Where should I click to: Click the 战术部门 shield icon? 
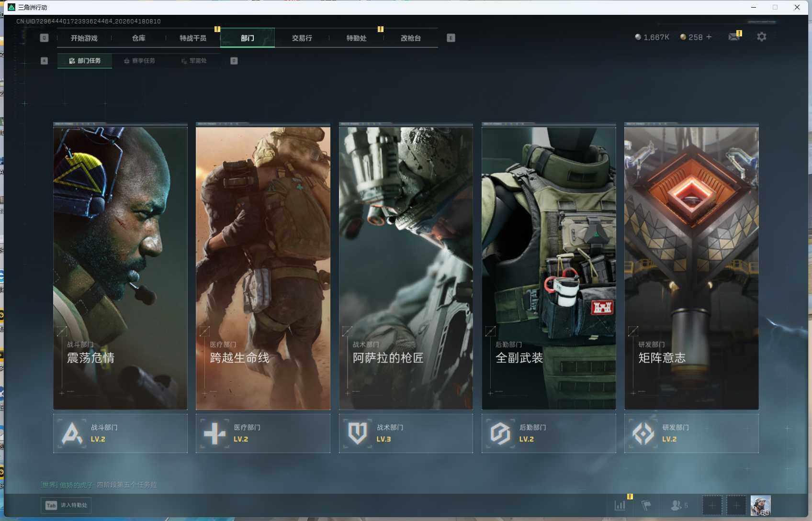point(358,433)
